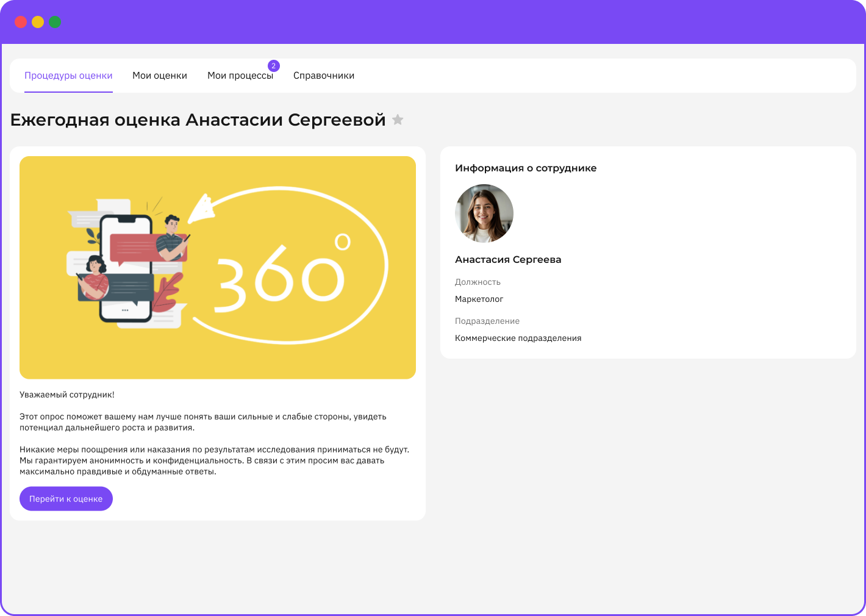Click the paragraph about анонимность и конфиденциальность
Screen dimensions: 866x616
pos(213,460)
